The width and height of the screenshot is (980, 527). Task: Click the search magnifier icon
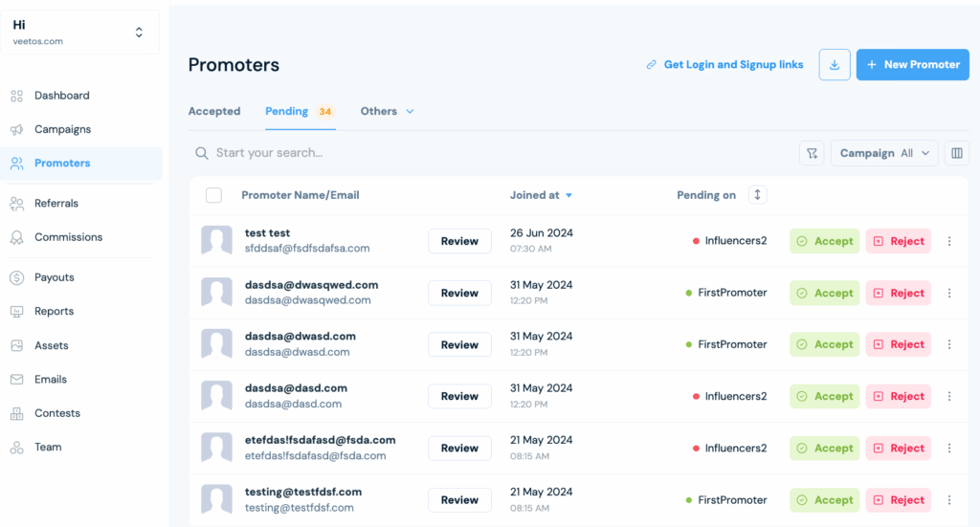pos(201,153)
